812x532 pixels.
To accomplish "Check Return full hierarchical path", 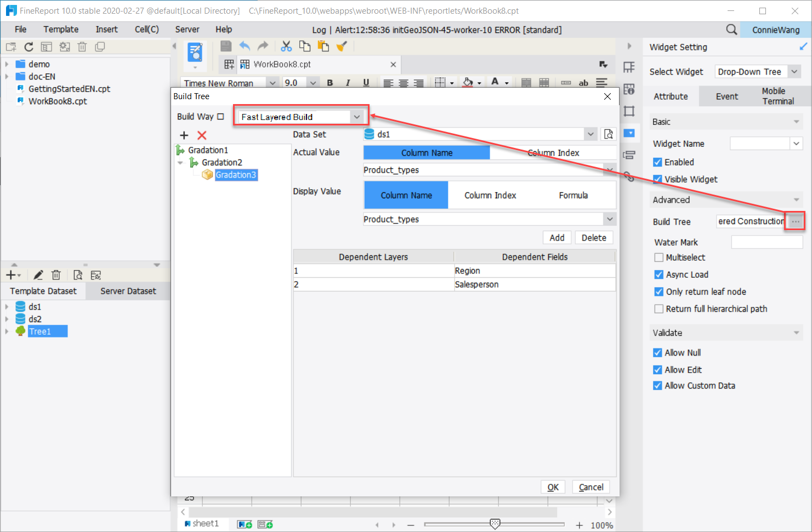I will [x=658, y=308].
